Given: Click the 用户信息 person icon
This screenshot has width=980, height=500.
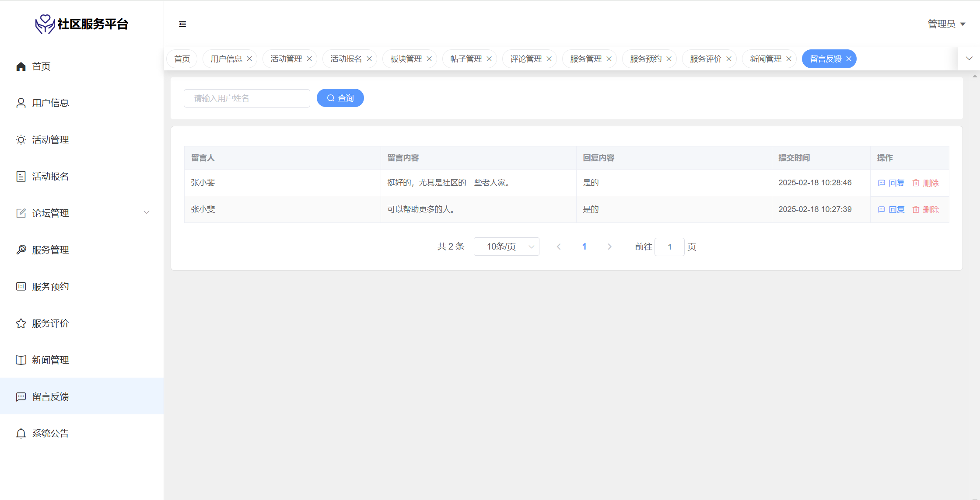Looking at the screenshot, I should [21, 103].
